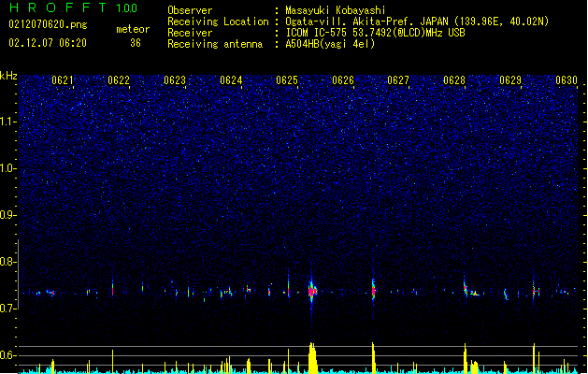The width and height of the screenshot is (588, 374).
Task: Click the 0621 time marker
Action: pyautogui.click(x=63, y=80)
